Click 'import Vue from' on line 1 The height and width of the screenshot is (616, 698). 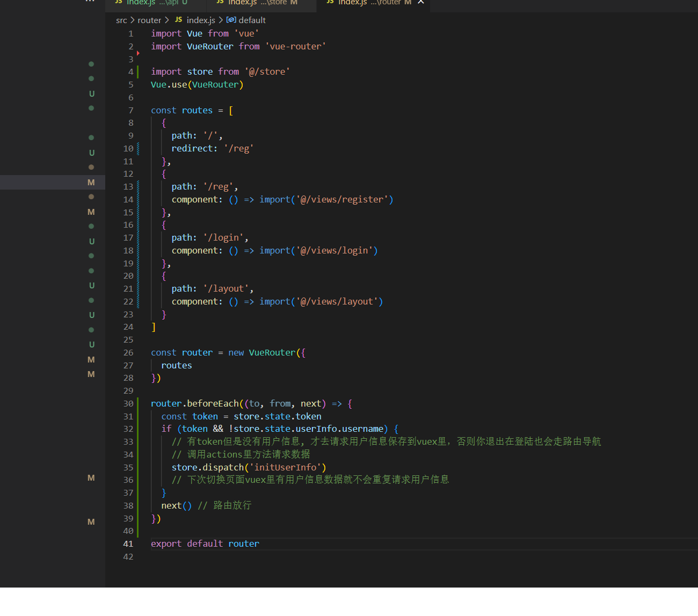click(190, 34)
